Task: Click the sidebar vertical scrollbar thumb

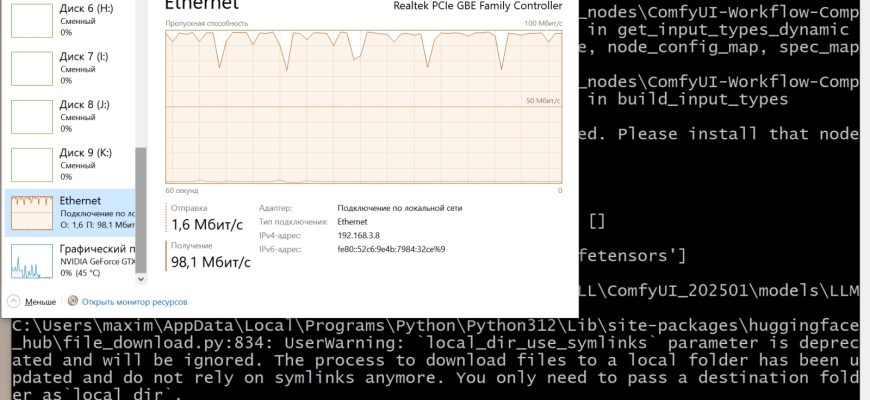Action: tap(140, 210)
